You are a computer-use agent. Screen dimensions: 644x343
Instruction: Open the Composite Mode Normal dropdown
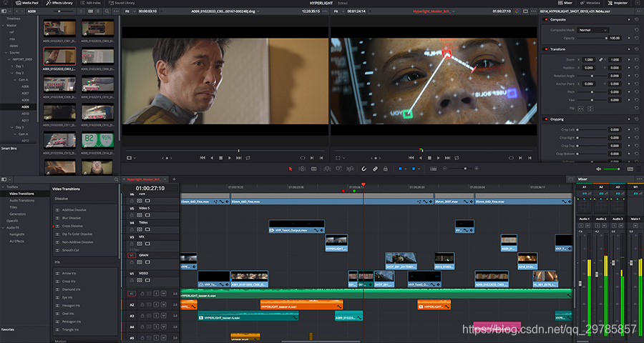pyautogui.click(x=592, y=30)
